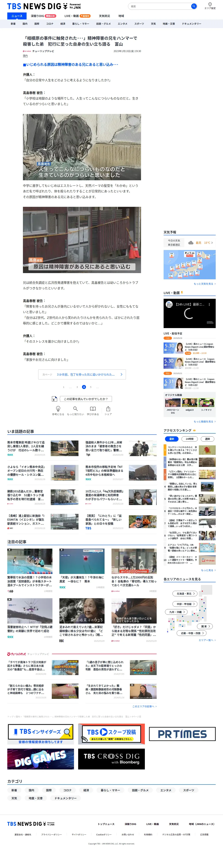
Task: Click the 地震・災害 category chip at bottom
Action: [x=36, y=798]
